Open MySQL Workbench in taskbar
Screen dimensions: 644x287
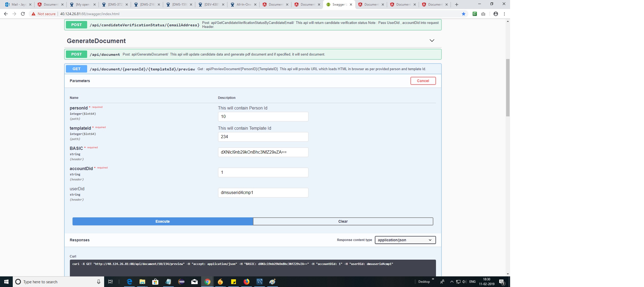pos(260,282)
